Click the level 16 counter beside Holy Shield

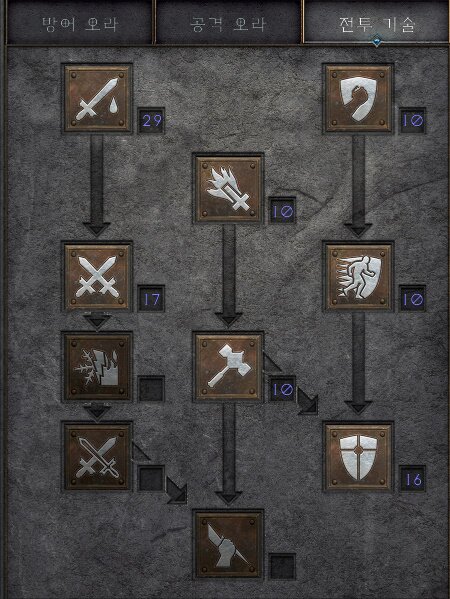(413, 478)
